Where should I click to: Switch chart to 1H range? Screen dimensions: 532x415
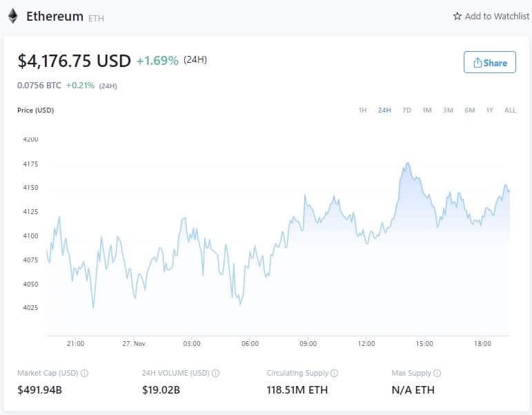[x=362, y=110]
